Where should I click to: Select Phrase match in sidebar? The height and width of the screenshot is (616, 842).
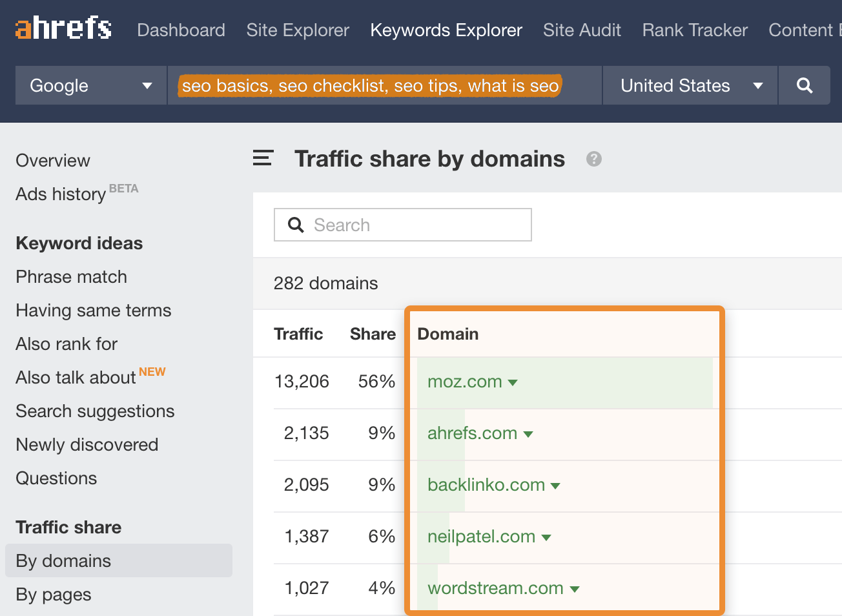coord(71,277)
